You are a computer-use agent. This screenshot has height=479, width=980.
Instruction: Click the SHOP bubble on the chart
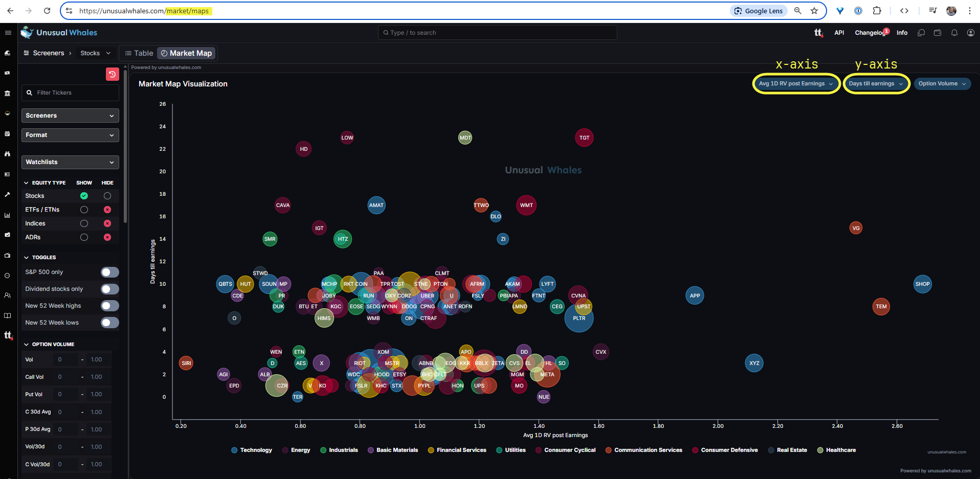tap(923, 284)
